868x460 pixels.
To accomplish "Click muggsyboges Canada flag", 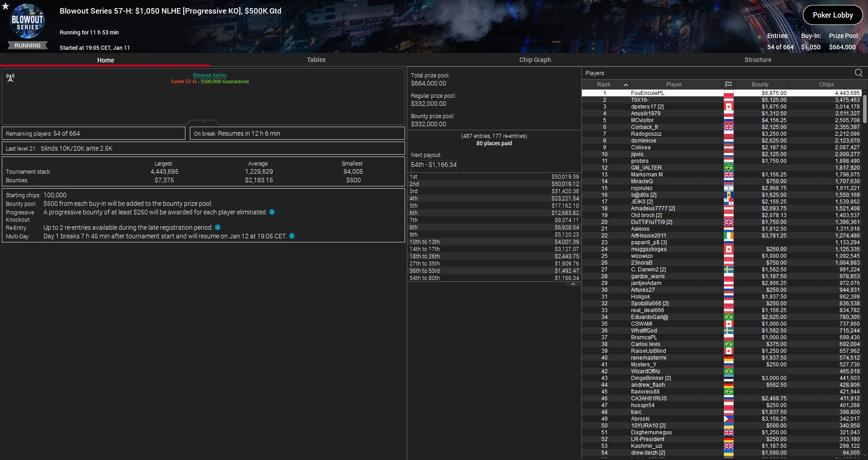I will click(729, 249).
